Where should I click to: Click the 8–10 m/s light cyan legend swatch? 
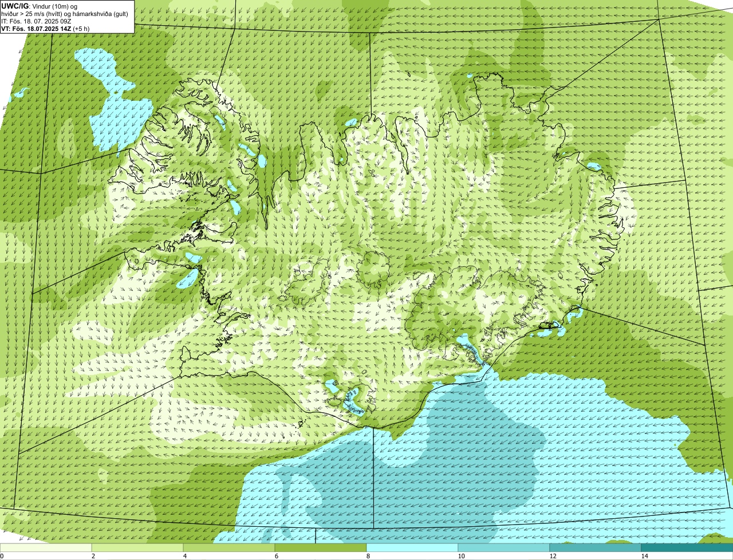point(412,548)
